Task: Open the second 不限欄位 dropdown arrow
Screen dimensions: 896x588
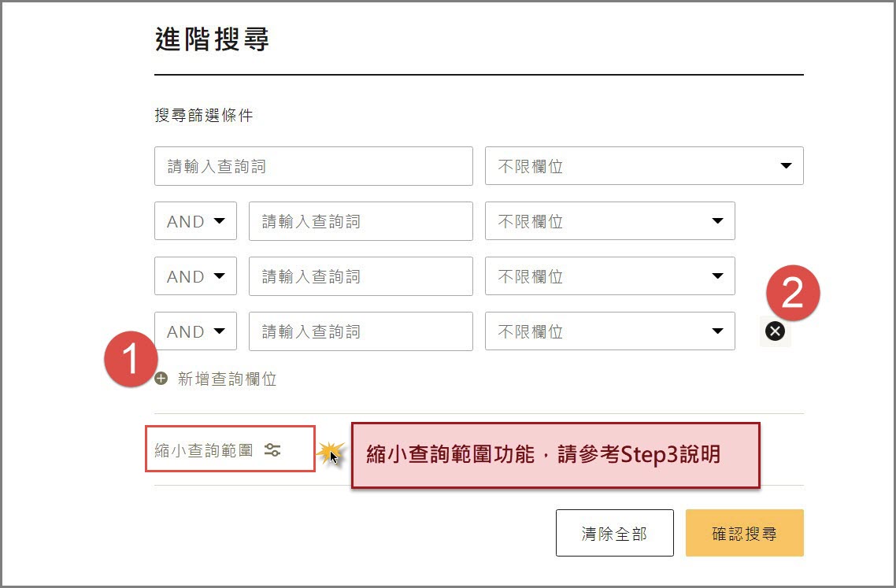Action: click(x=717, y=221)
